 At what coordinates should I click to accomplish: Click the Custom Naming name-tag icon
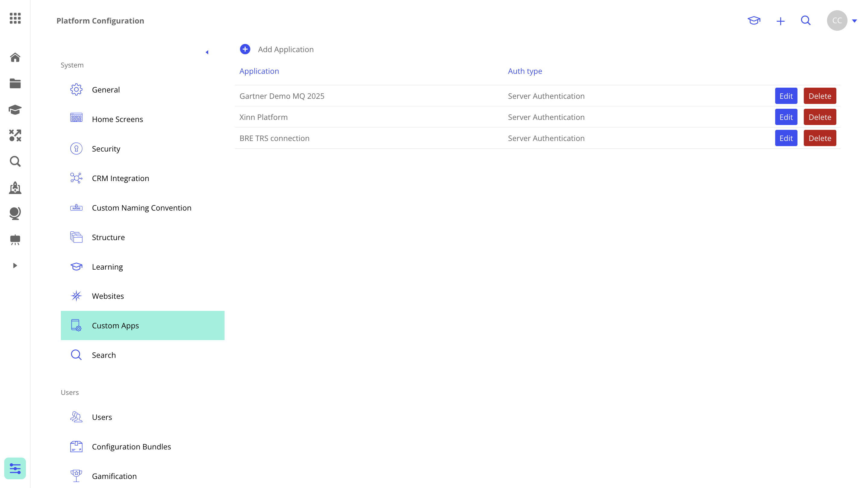76,208
